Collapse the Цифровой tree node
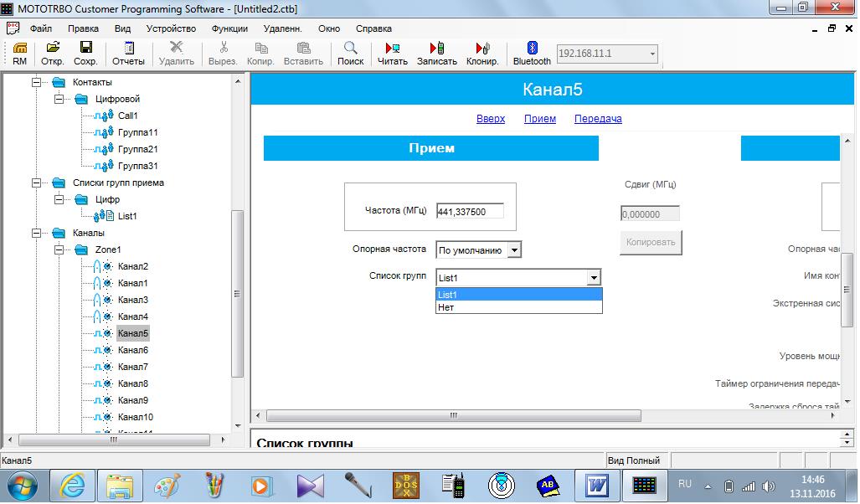Screen dimensions: 860x504 point(59,100)
